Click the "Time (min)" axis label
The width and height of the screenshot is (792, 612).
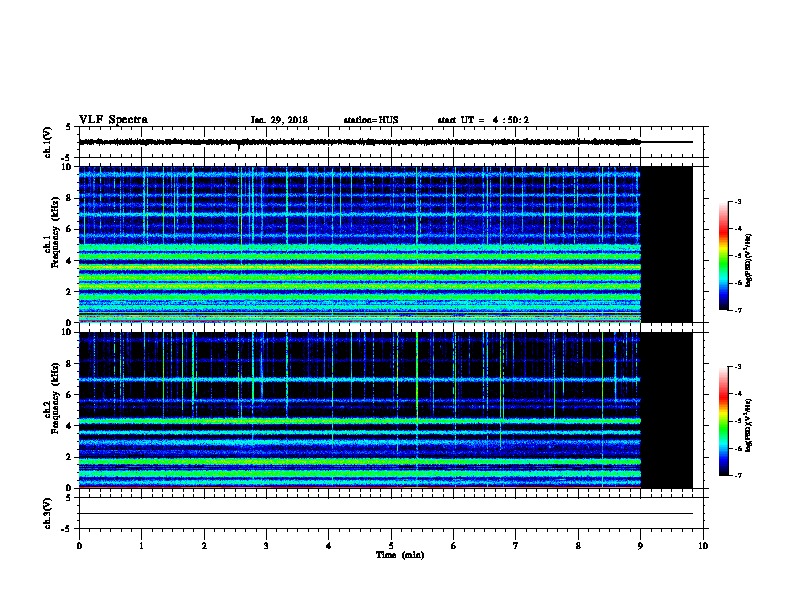[x=400, y=555]
